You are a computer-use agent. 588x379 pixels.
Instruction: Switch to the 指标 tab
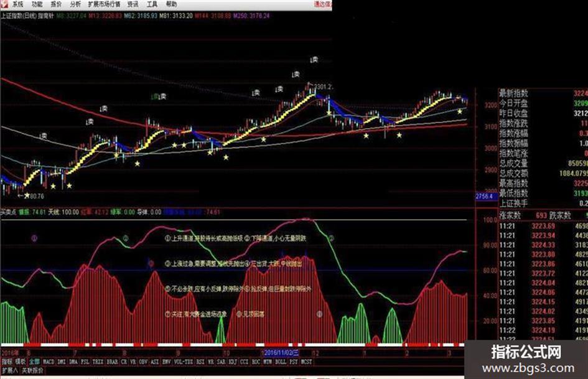[x=7, y=362]
